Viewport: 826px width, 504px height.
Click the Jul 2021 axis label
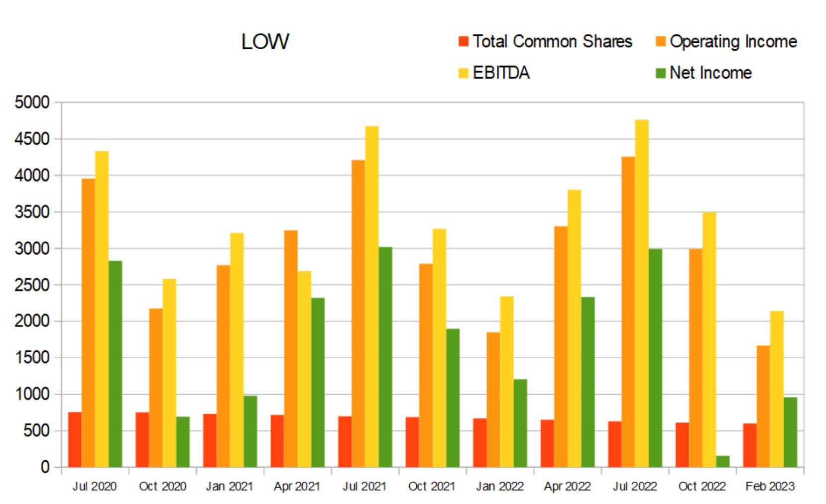coord(364,486)
